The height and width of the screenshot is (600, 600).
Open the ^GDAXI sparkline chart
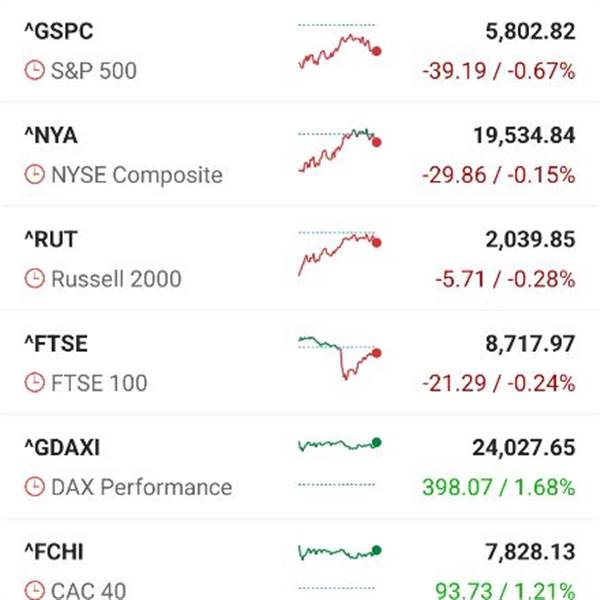click(340, 462)
